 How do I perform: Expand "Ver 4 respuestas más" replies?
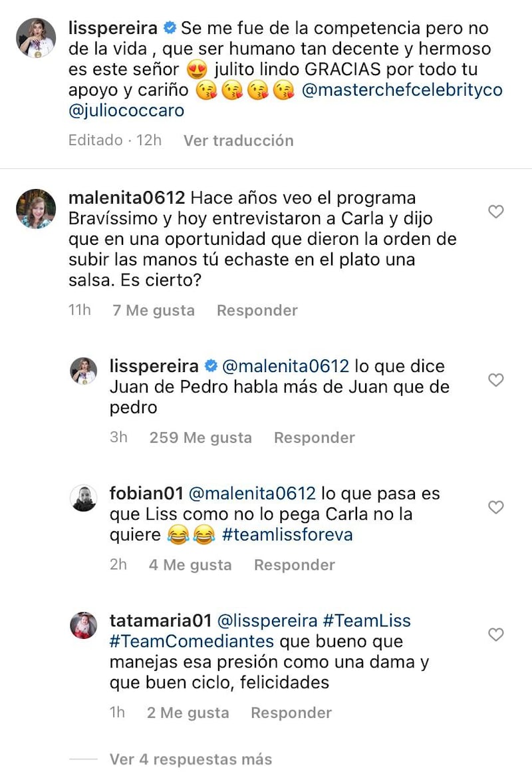point(190,759)
